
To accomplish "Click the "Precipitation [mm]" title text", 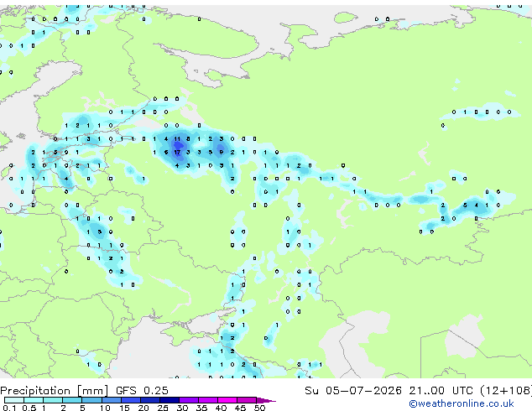I will (x=54, y=391).
